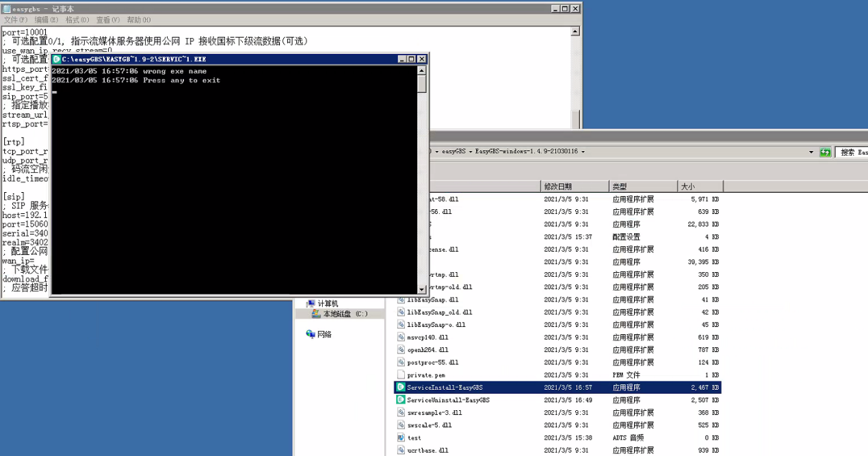Screen dimensions: 868x456
Task: Expand dropdown arrow after easyGBS path segment
Action: [471, 152]
